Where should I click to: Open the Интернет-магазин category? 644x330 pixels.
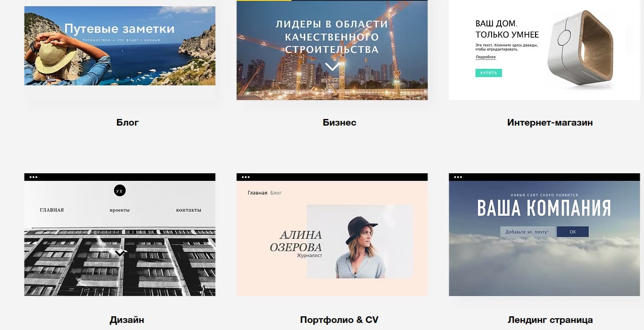click(550, 123)
